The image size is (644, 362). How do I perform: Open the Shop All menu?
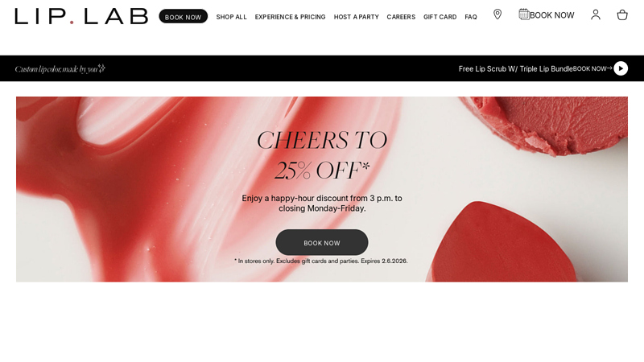click(231, 17)
